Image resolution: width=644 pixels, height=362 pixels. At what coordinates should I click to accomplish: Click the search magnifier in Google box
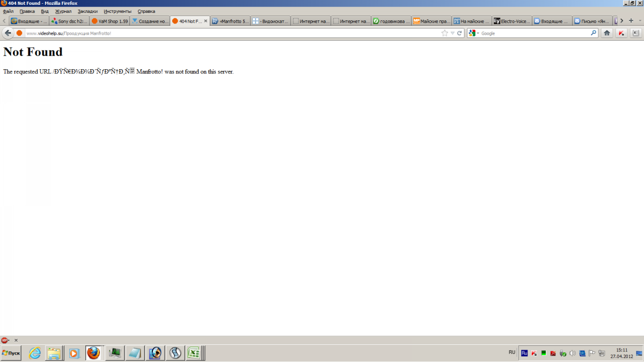[x=594, y=33]
